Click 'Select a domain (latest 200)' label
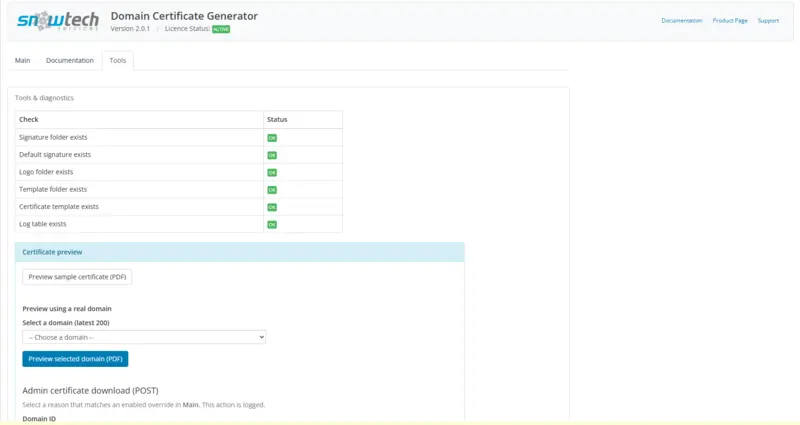The width and height of the screenshot is (800, 425). (x=66, y=322)
